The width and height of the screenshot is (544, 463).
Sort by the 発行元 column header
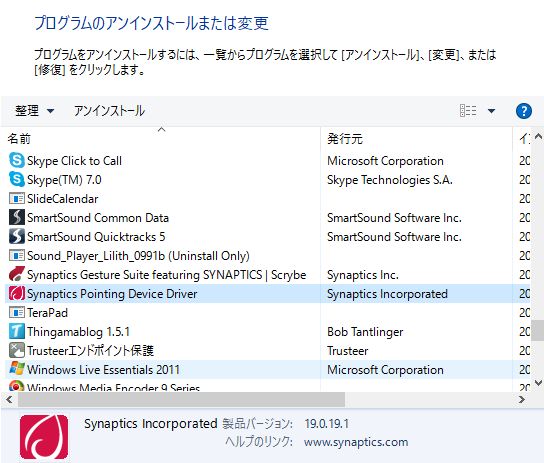point(416,139)
